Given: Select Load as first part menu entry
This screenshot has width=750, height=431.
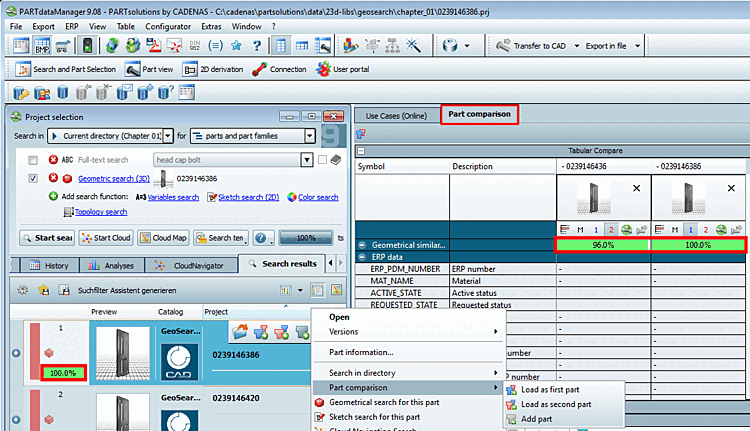Looking at the screenshot, I should [550, 390].
